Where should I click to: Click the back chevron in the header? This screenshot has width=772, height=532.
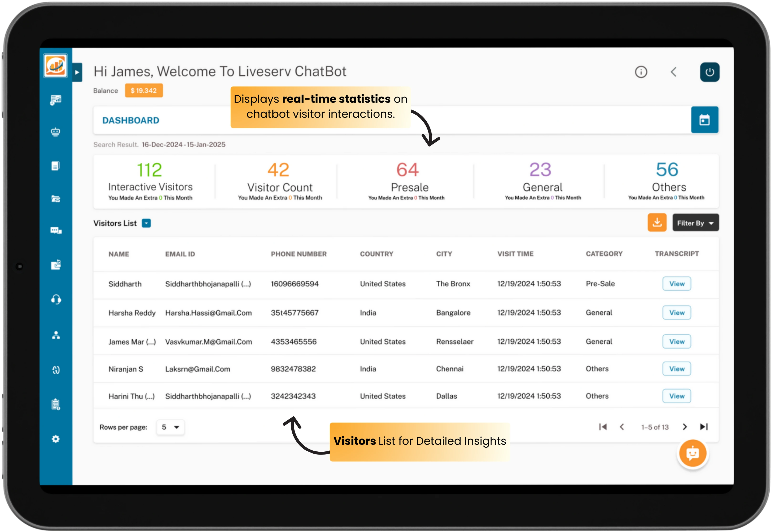click(673, 72)
